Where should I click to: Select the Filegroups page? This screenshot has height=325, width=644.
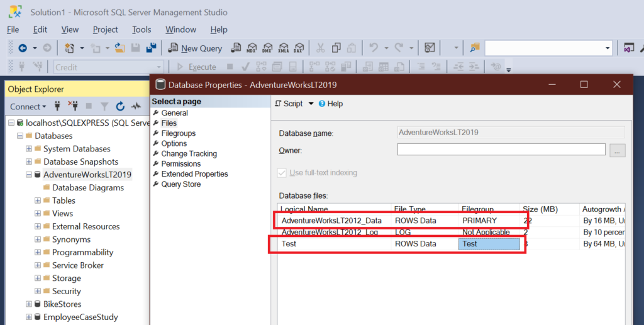click(178, 133)
